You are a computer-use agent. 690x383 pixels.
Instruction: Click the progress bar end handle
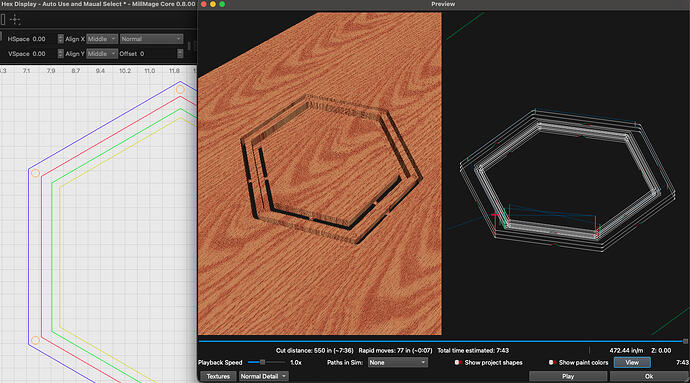pyautogui.click(x=685, y=341)
